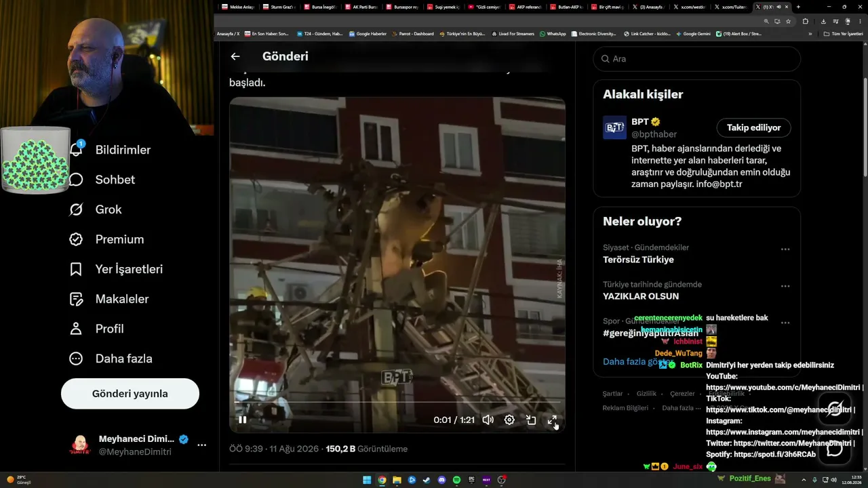The height and width of the screenshot is (488, 868).
Task: Click the Premium verified badge icon
Action: click(x=76, y=239)
